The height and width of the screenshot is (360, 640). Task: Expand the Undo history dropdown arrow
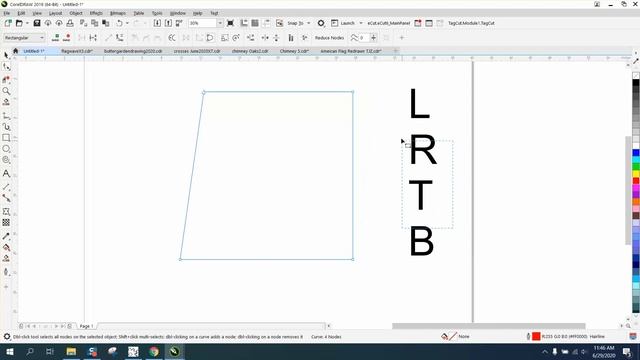127,23
